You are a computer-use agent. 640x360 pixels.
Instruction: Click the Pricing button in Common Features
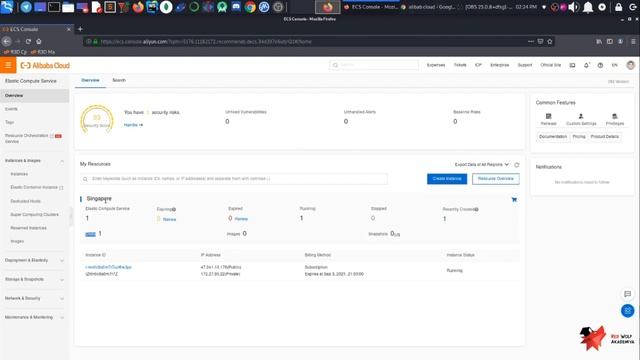coord(579,137)
